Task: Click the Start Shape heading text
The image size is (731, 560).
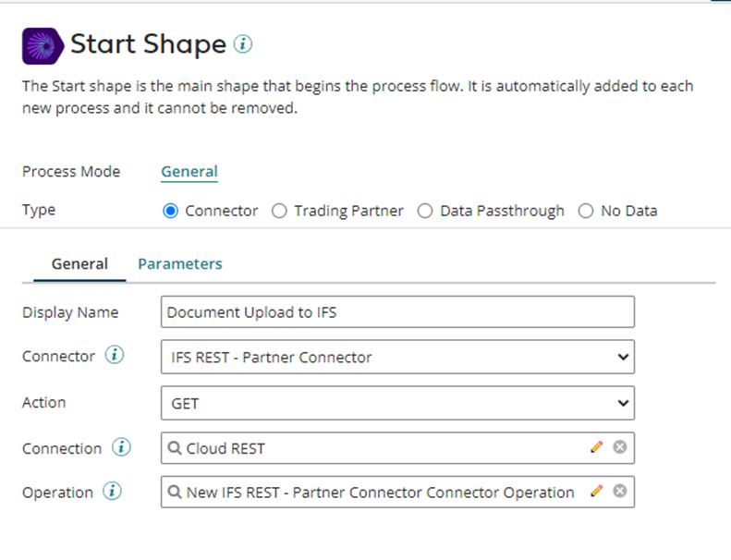Action: 148,44
